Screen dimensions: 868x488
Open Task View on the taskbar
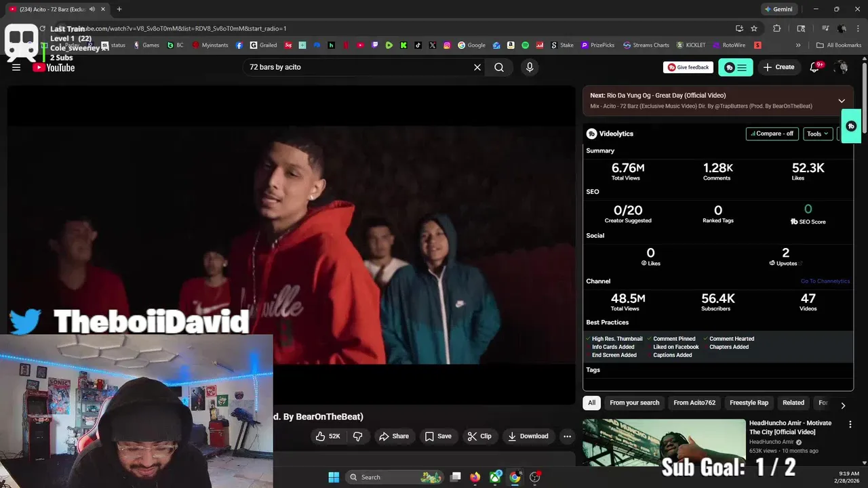pyautogui.click(x=456, y=477)
